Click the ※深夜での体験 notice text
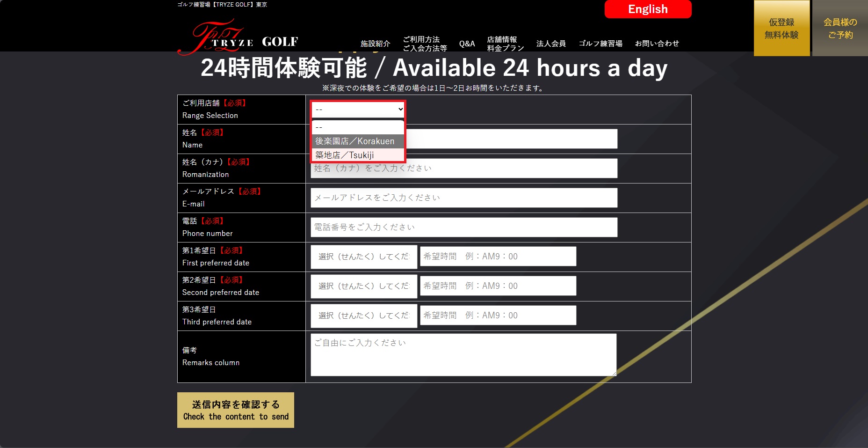 (x=434, y=88)
